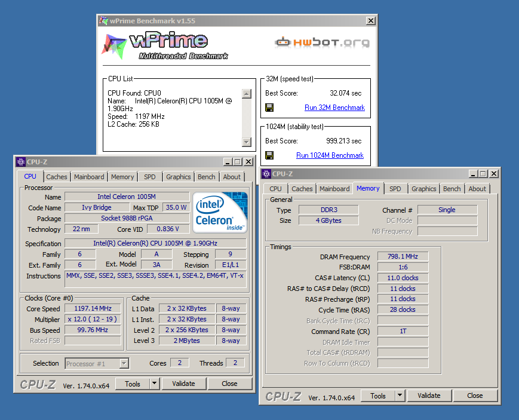
Task: Click Name field Intel Celeron 1005M
Action: click(127, 197)
